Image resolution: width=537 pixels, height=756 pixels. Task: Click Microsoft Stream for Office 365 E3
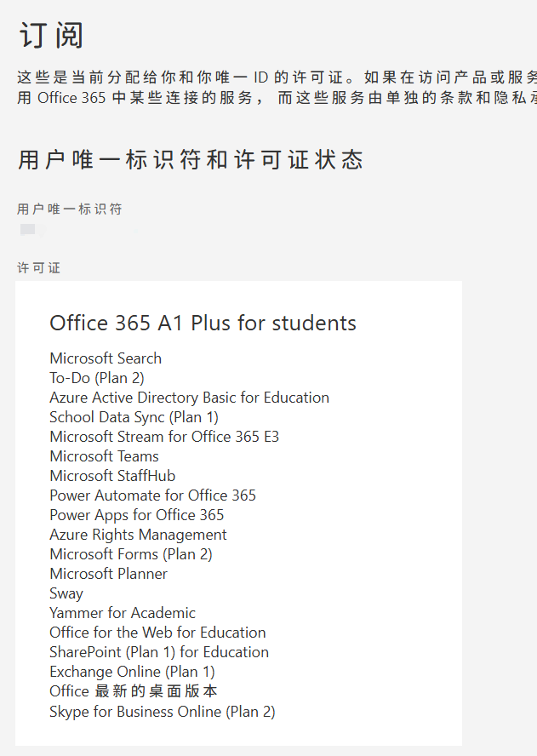point(164,437)
